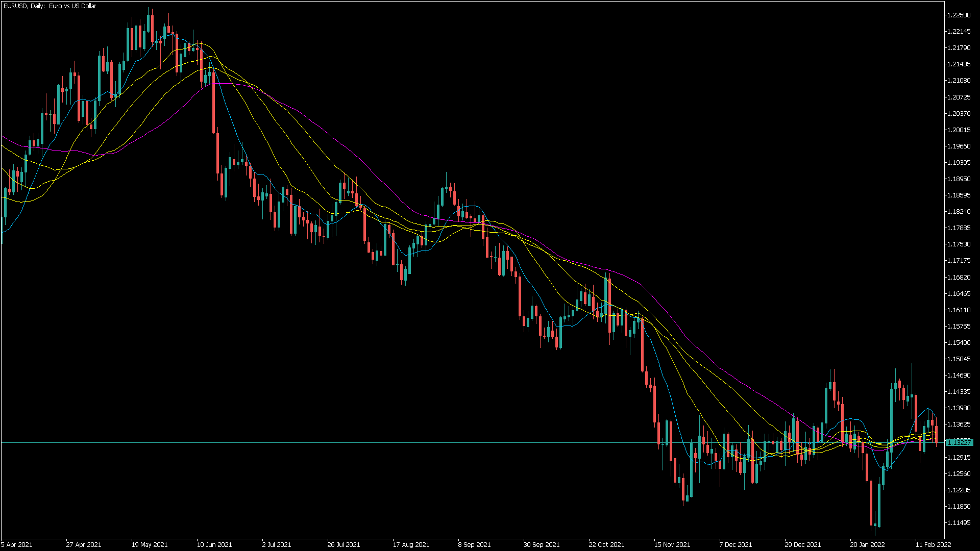Click the 5 Apr 2021 date label
Screen dimensions: 980x551
(x=17, y=545)
